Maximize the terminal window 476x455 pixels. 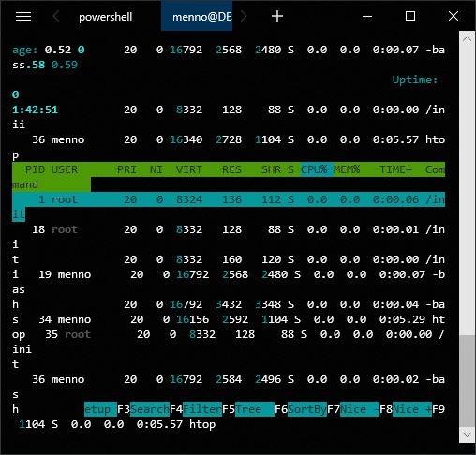pos(410,16)
